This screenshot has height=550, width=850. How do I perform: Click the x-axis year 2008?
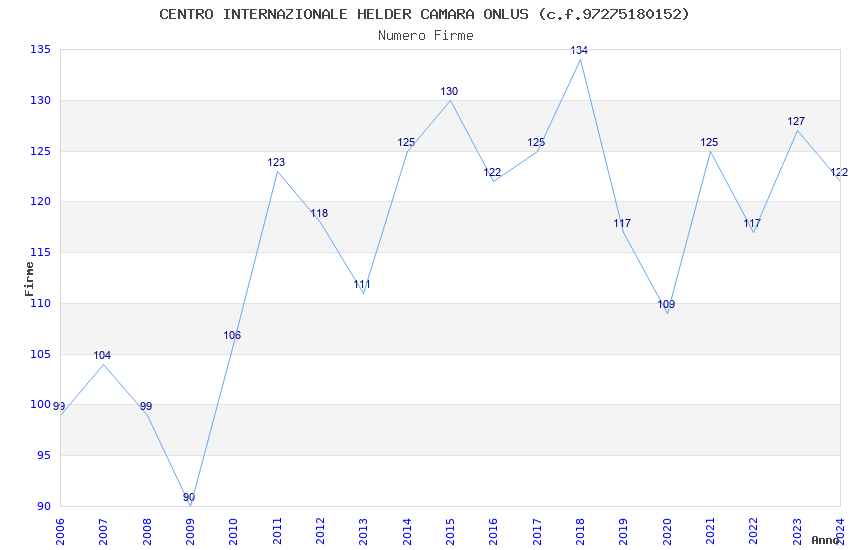tap(146, 532)
